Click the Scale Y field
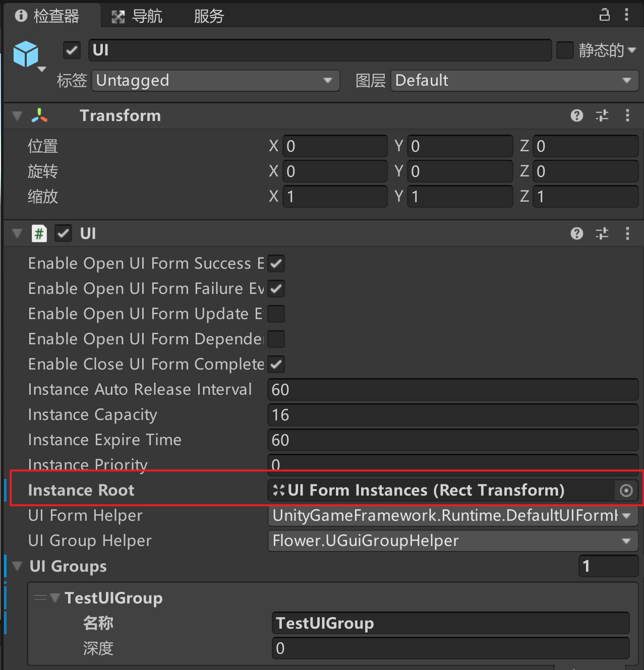 point(460,197)
